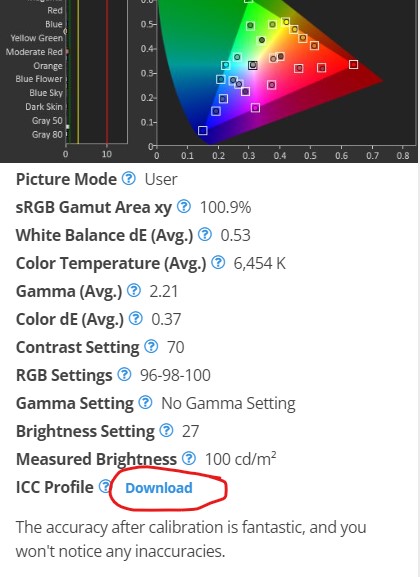This screenshot has width=420, height=577.
Task: Select the Blue Sky label in the color list
Action: [46, 93]
